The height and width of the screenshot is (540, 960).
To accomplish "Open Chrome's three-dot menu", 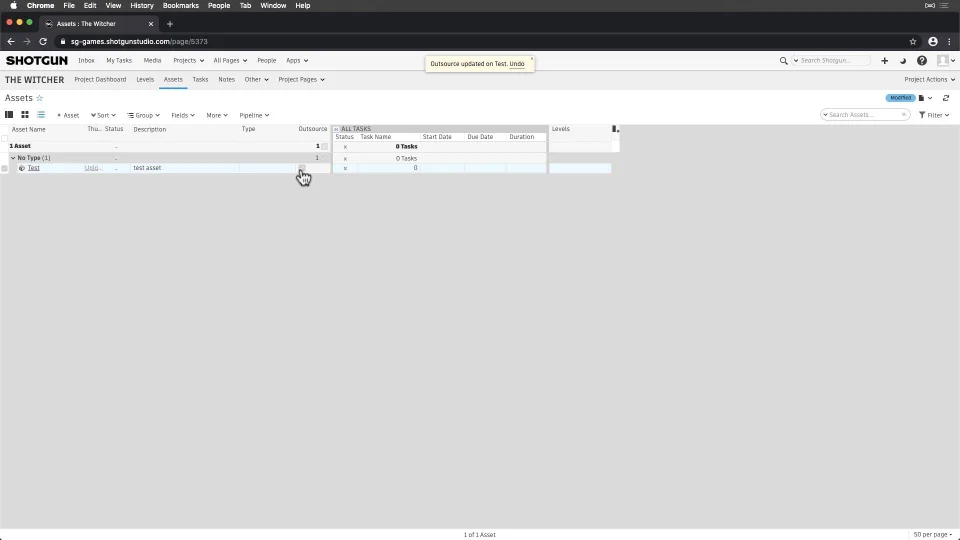I will click(949, 42).
